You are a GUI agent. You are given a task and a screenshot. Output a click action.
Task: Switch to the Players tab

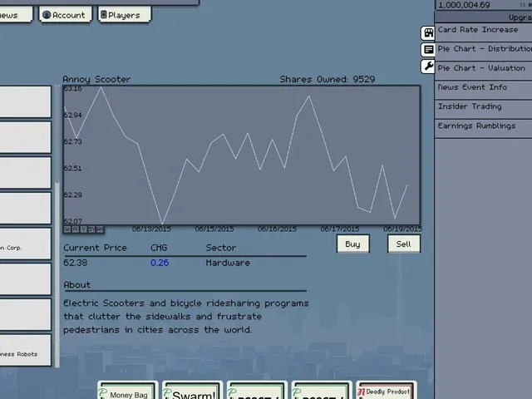[124, 15]
